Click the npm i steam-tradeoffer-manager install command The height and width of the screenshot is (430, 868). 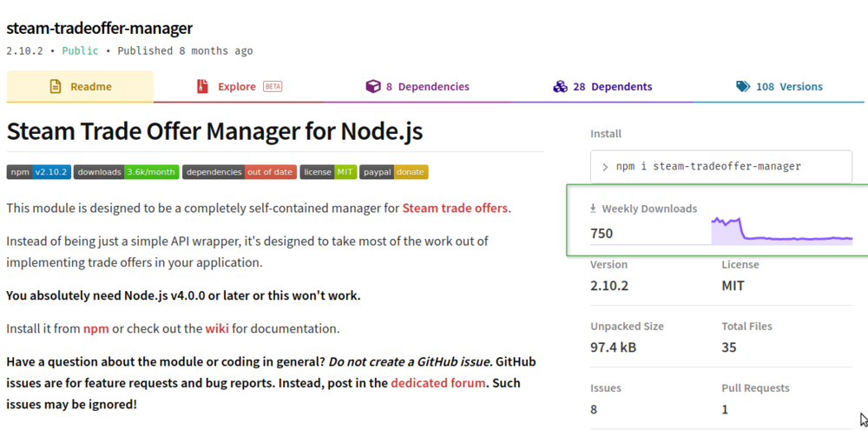click(x=707, y=167)
